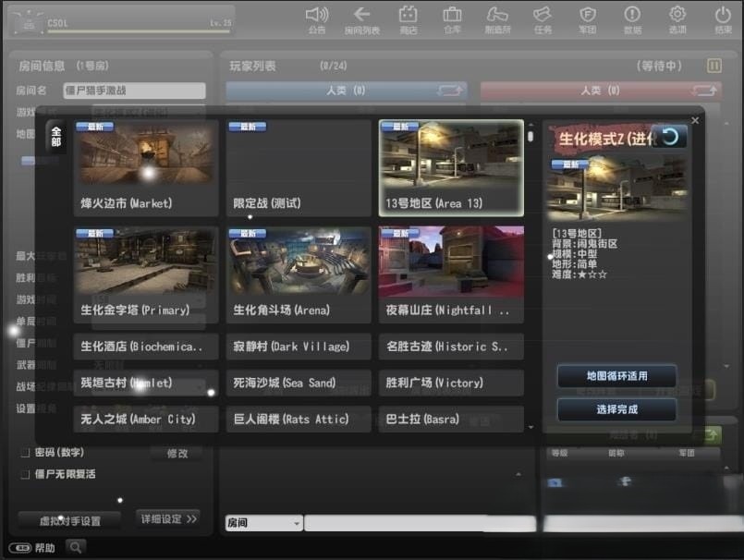The height and width of the screenshot is (560, 744).
Task: Click the search magnifier icon near 帮助
Action: (x=76, y=548)
